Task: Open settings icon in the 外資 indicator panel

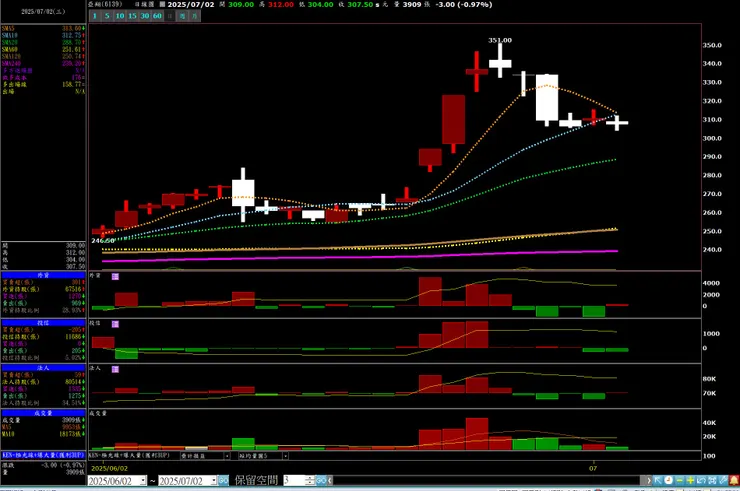Action: [x=115, y=276]
